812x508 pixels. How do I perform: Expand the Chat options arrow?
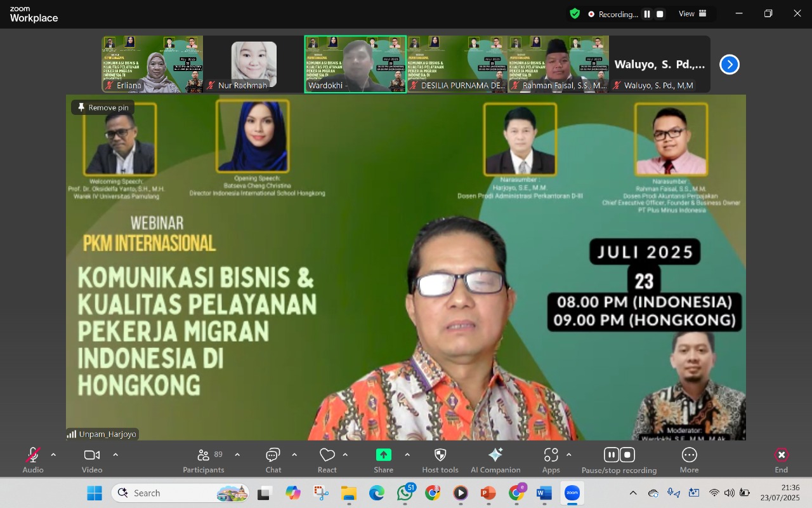294,455
